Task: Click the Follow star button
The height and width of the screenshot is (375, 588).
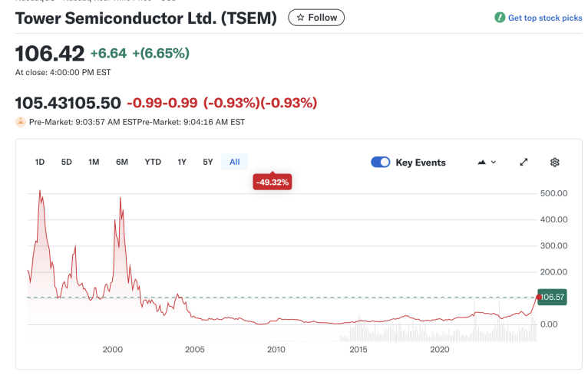Action: [316, 18]
